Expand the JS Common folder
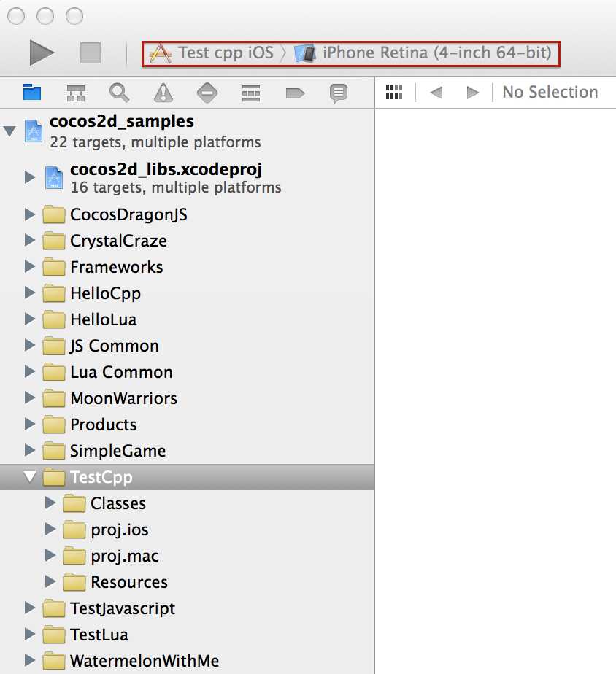 (x=30, y=345)
